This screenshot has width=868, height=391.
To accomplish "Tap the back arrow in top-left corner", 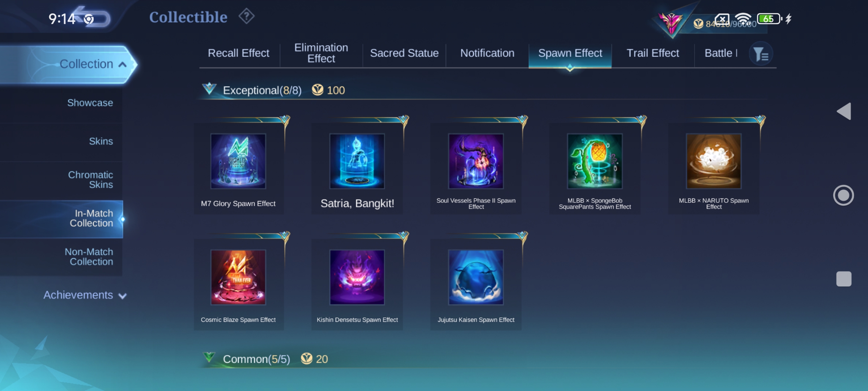I will tap(92, 17).
